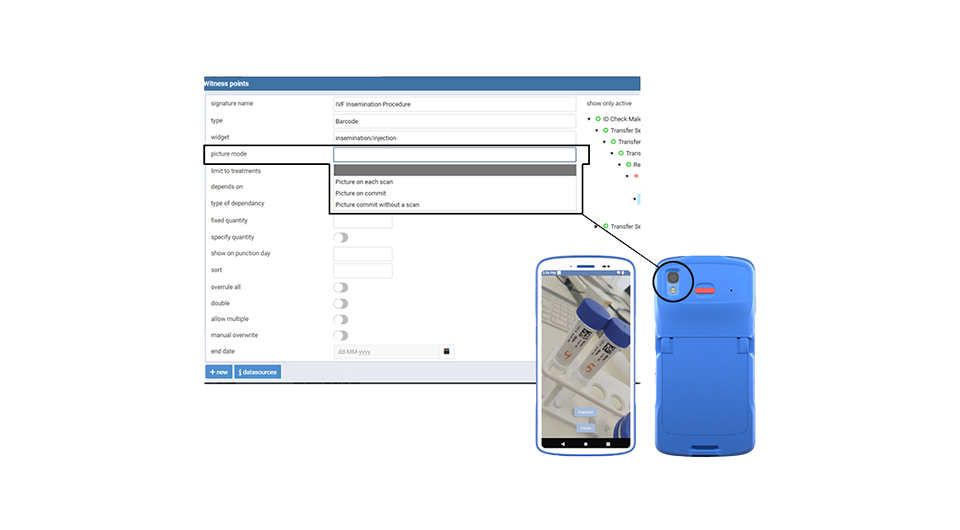Tap the Android home circle icon
This screenshot has width=960, height=530.
(586, 442)
